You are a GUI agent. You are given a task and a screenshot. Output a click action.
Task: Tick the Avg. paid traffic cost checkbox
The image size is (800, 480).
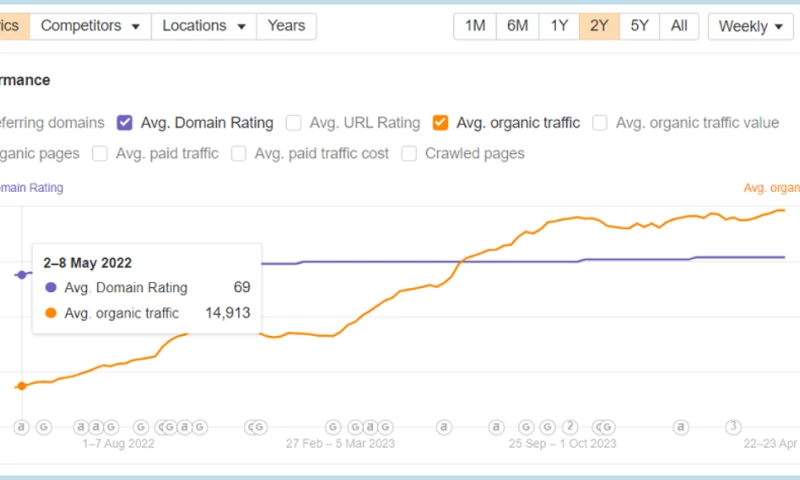[238, 154]
